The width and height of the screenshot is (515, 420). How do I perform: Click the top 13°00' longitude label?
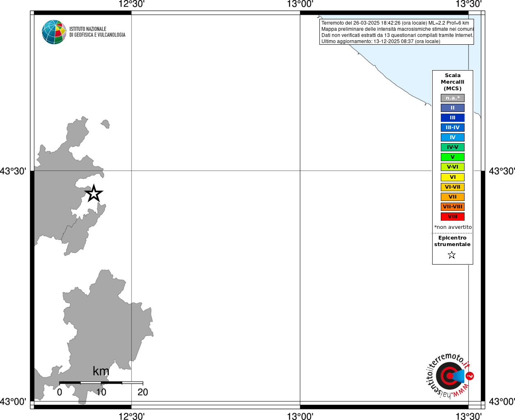coord(300,4)
